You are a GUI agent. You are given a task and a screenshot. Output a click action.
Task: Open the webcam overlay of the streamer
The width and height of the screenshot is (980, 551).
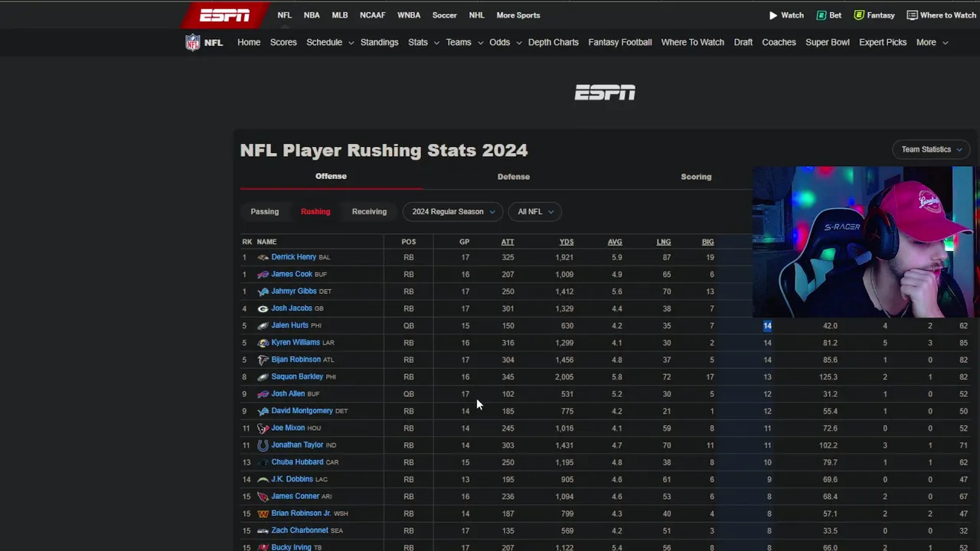click(x=864, y=242)
